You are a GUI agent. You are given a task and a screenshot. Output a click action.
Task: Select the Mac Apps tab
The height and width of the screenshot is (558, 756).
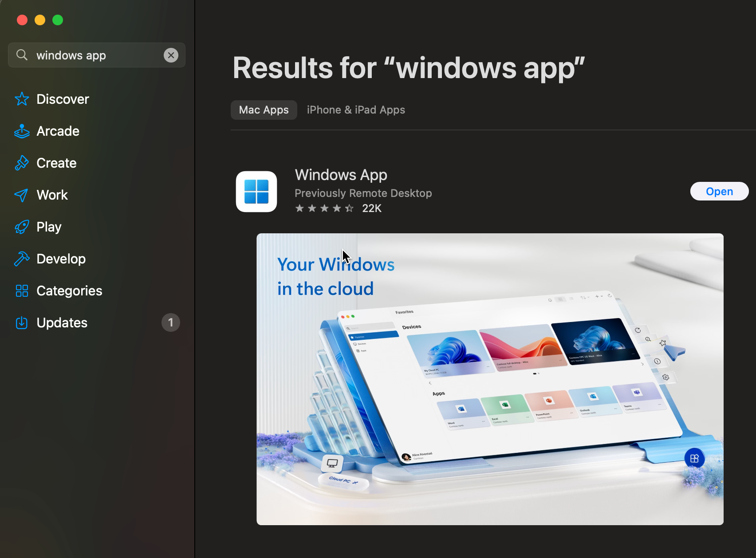tap(264, 110)
